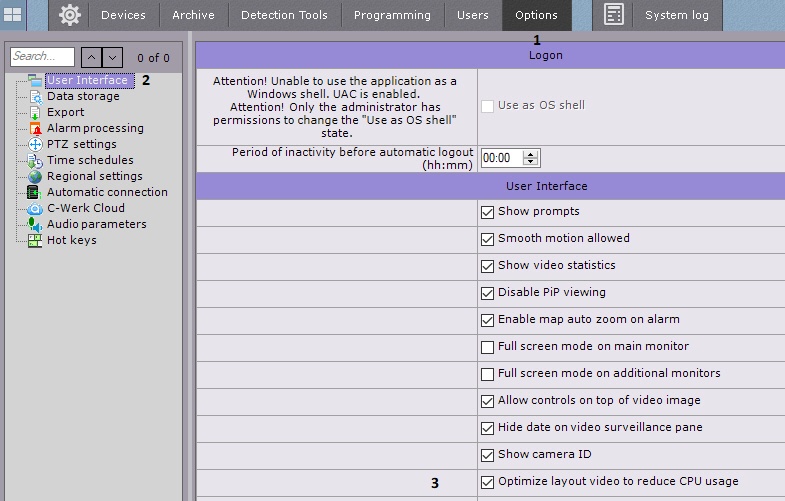Toggle Show camera ID checkbox
The width and height of the screenshot is (785, 501).
click(488, 455)
